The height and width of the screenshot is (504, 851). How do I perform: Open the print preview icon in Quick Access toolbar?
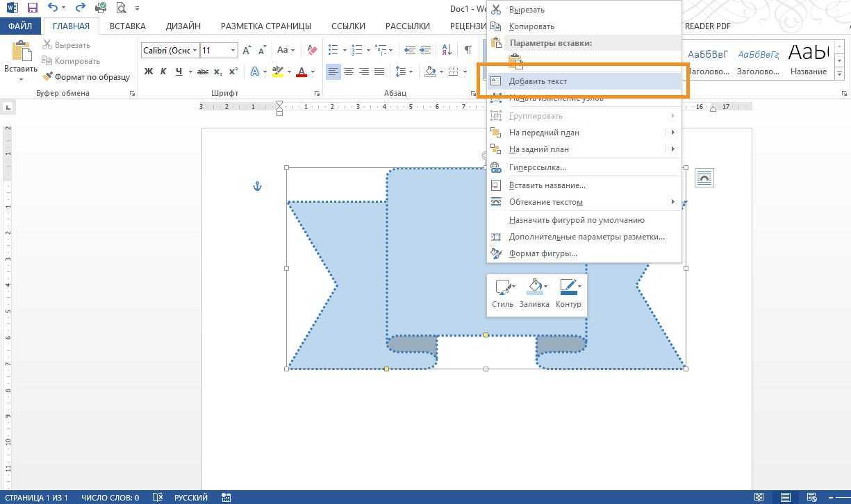[121, 8]
